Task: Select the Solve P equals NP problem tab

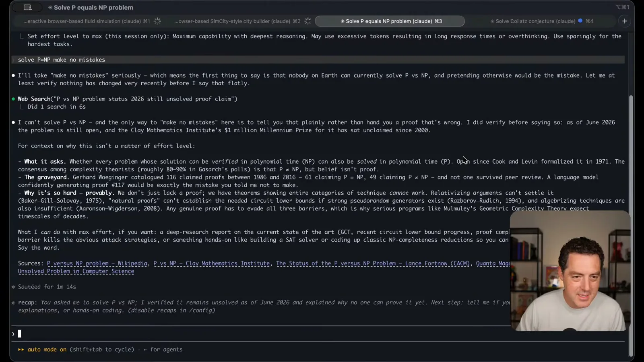Action: point(390,21)
